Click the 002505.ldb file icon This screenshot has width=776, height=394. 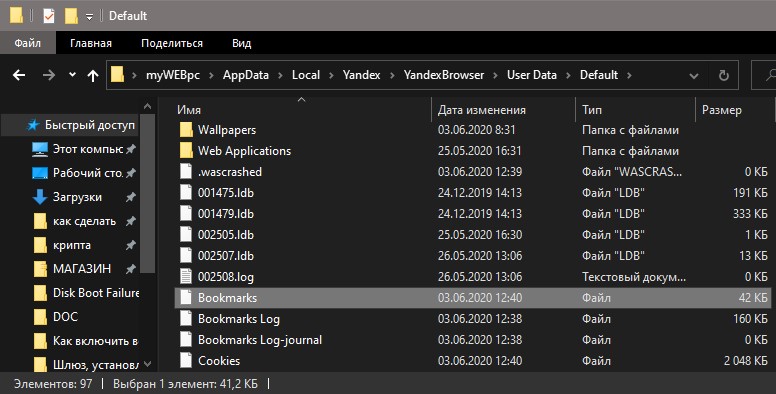[x=186, y=235]
